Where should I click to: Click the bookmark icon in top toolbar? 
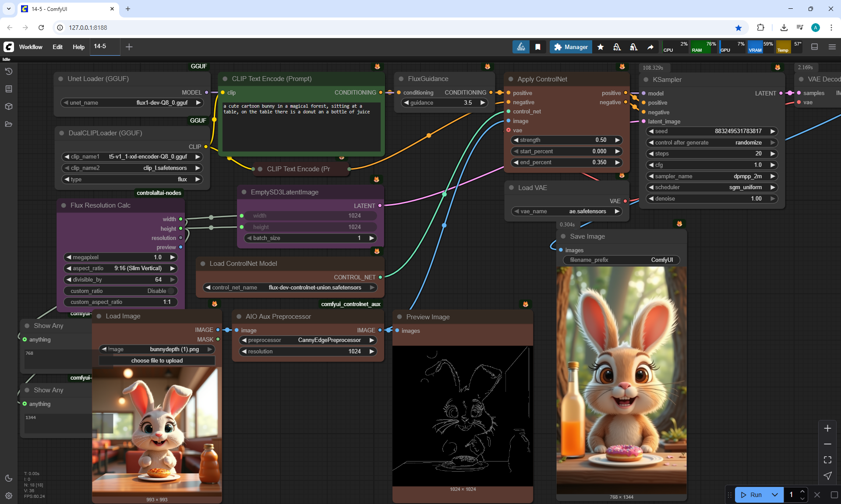538,47
